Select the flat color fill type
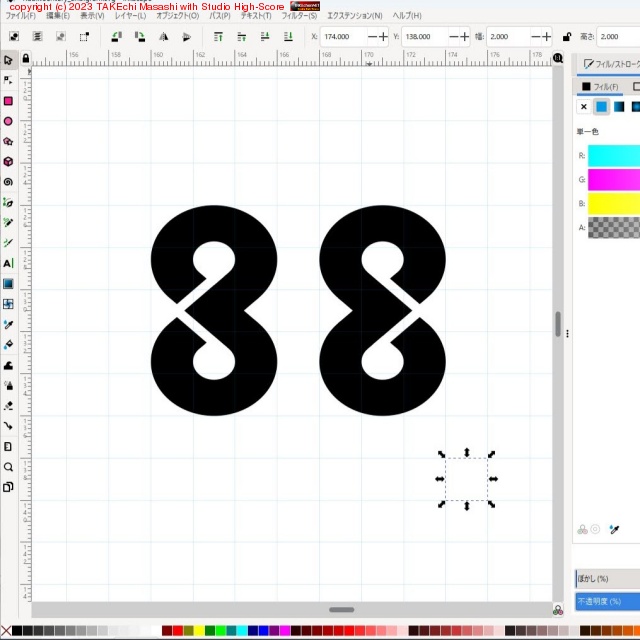The width and height of the screenshot is (640, 640). click(x=601, y=107)
